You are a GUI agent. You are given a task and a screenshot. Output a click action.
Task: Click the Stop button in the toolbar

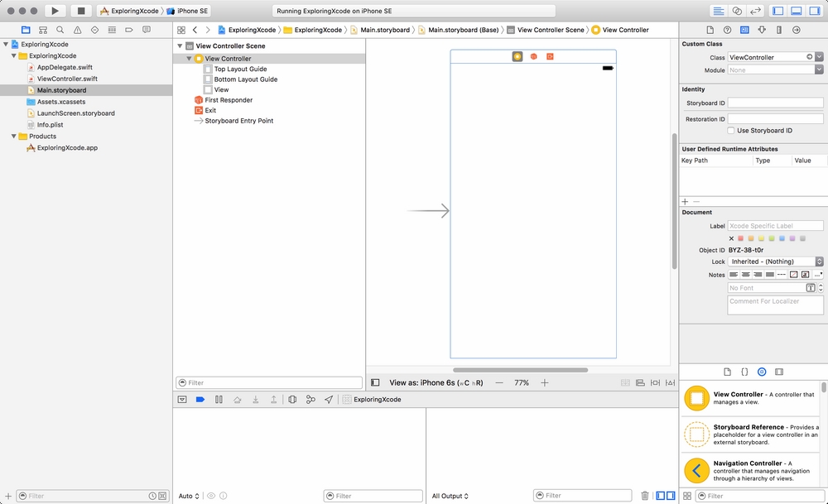tap(81, 11)
